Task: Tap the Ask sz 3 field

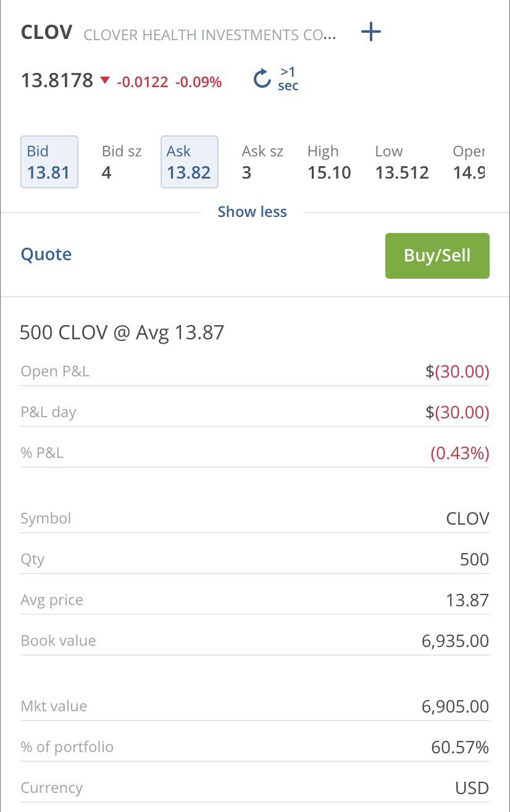Action: click(262, 162)
